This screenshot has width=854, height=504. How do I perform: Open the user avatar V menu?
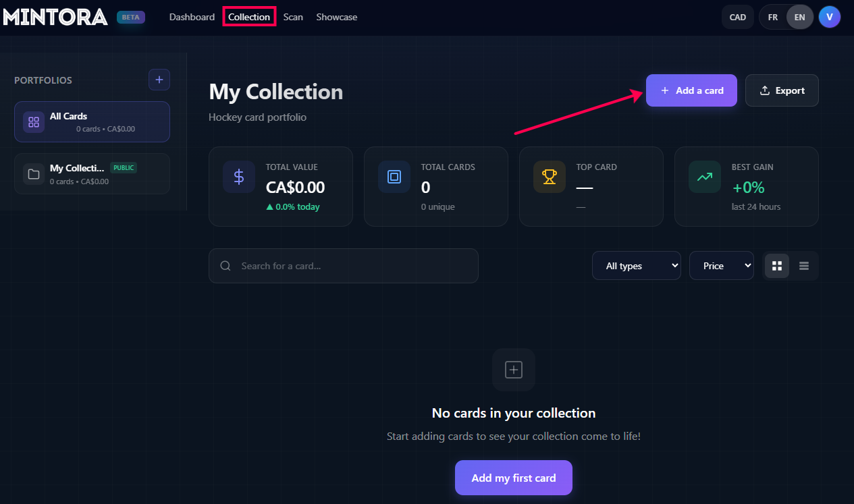tap(829, 17)
